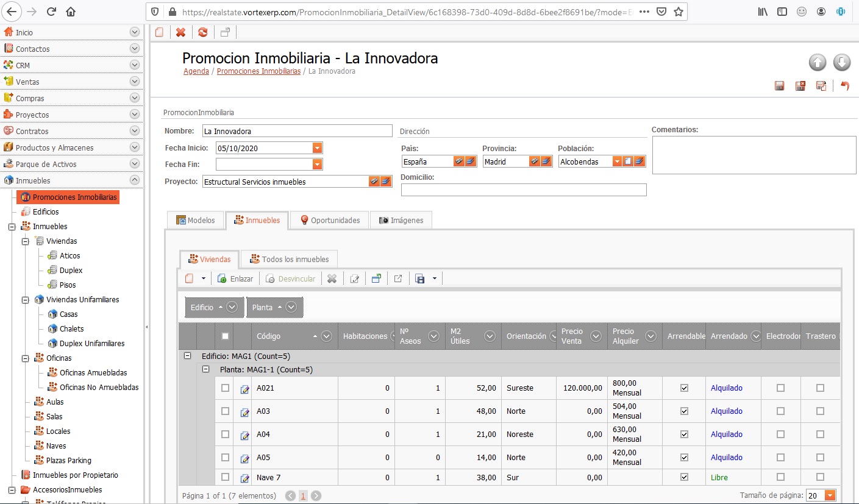Toggle Arrendable checkbox for row A021

point(684,388)
